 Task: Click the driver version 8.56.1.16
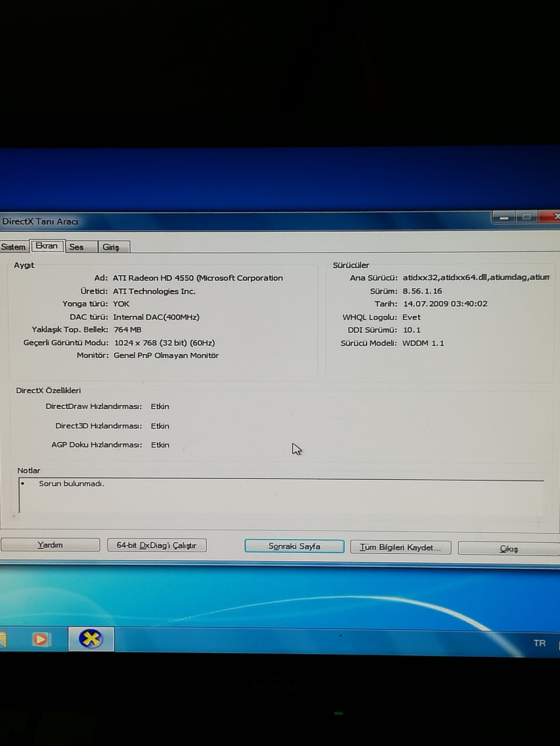[x=422, y=291]
